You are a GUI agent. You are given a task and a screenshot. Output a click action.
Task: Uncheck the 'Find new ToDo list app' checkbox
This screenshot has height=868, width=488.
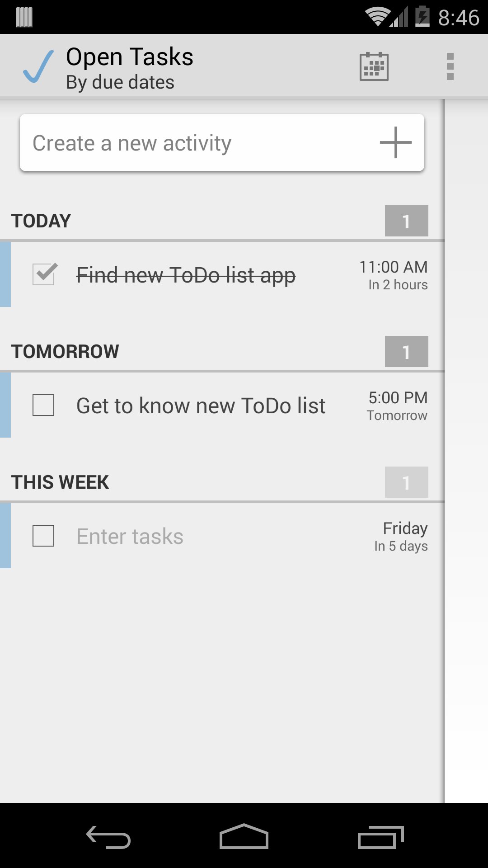44,274
